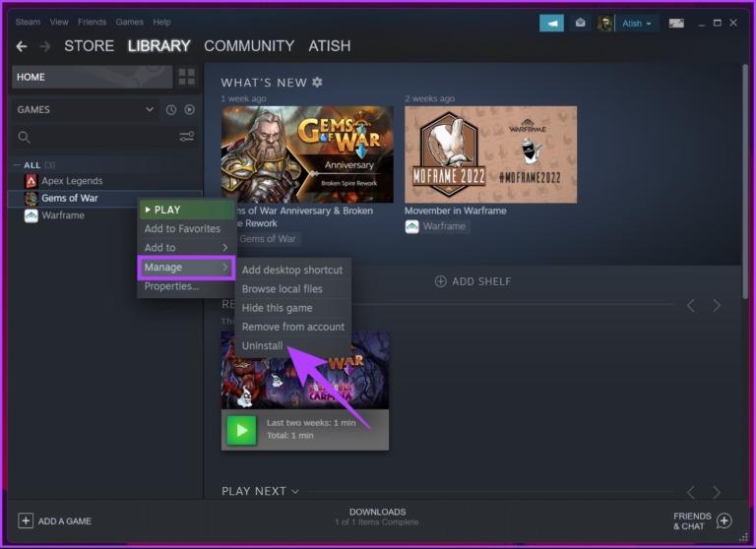This screenshot has height=549, width=756.
Task: Select Add desktop shortcut
Action: 293,270
